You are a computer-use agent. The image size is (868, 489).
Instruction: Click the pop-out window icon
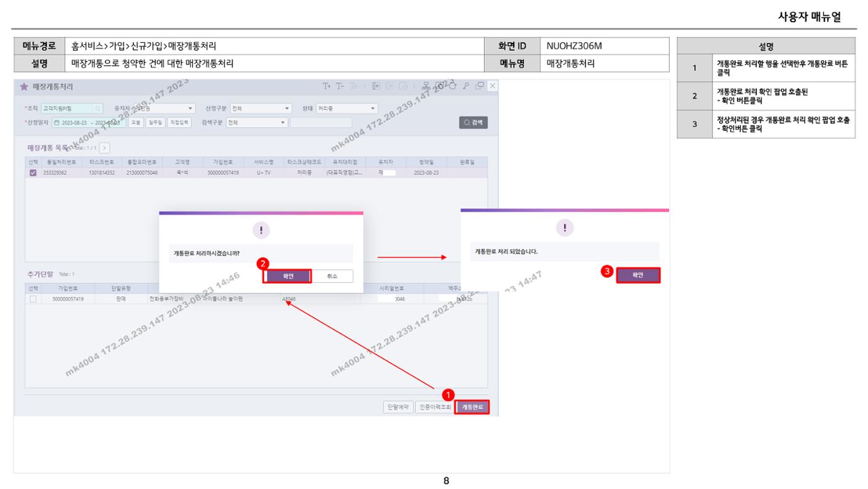[479, 87]
